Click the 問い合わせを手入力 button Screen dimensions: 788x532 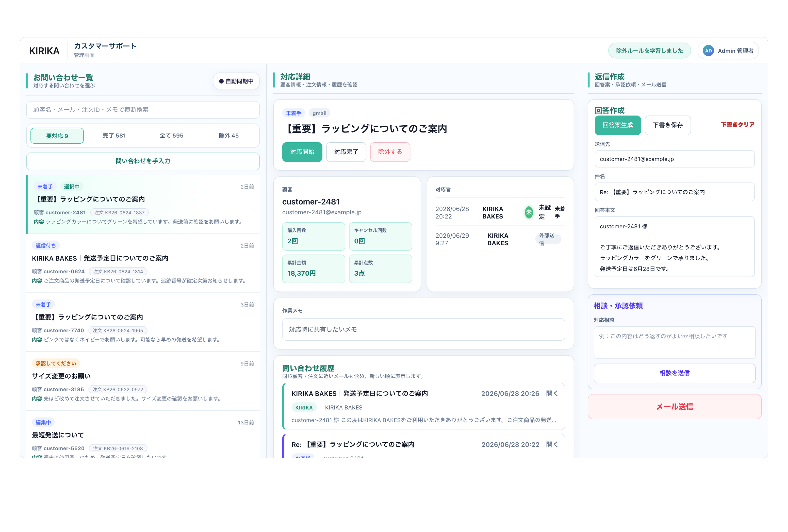point(143,161)
